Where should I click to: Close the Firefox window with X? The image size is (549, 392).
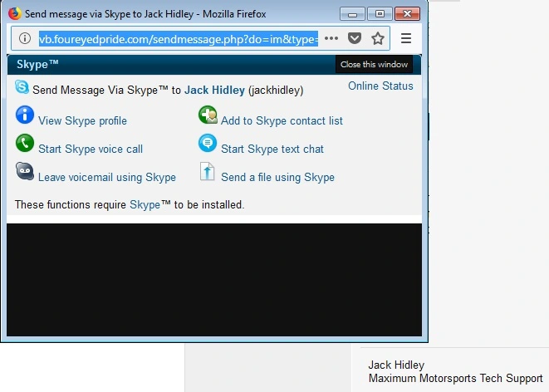[x=407, y=14]
